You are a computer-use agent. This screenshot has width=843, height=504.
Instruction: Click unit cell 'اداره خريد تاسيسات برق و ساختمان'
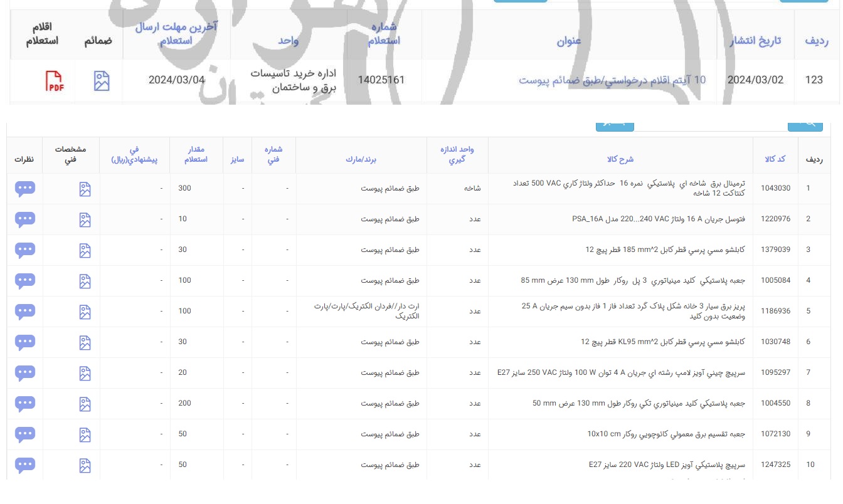click(294, 80)
